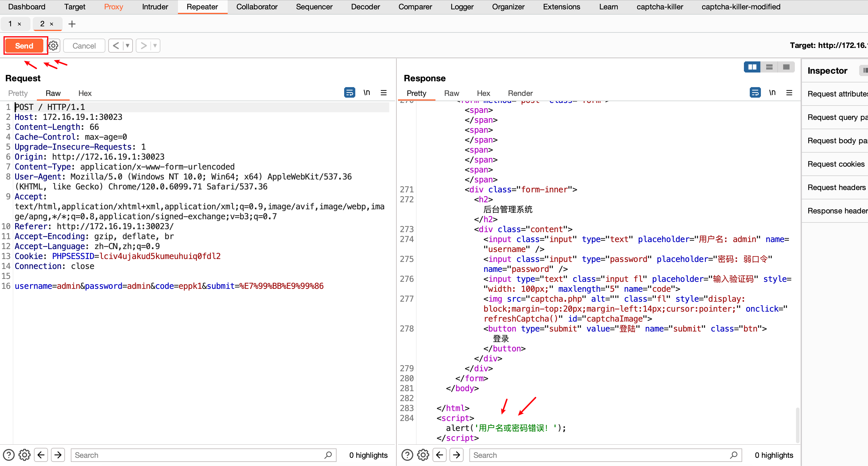Screen dimensions: 868x466
Task: Open the captcha-killer extension tab
Action: (x=660, y=7)
